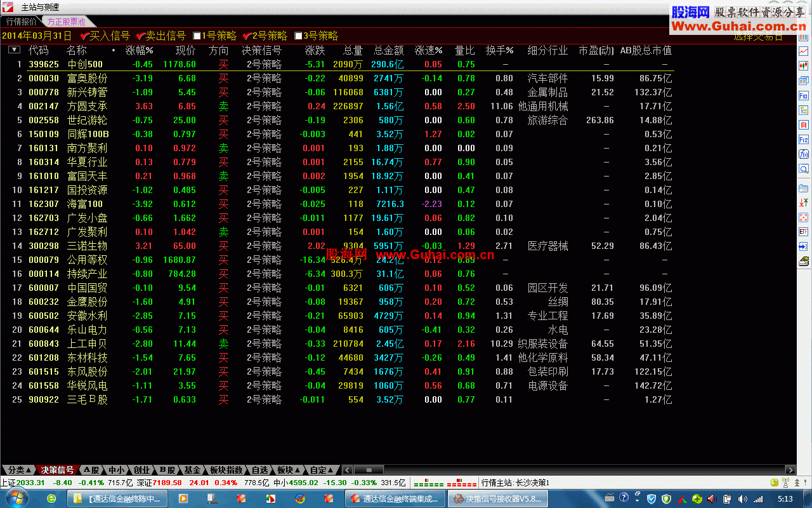Open the folder icon in right sidebar
The image size is (812, 508).
coord(804,188)
